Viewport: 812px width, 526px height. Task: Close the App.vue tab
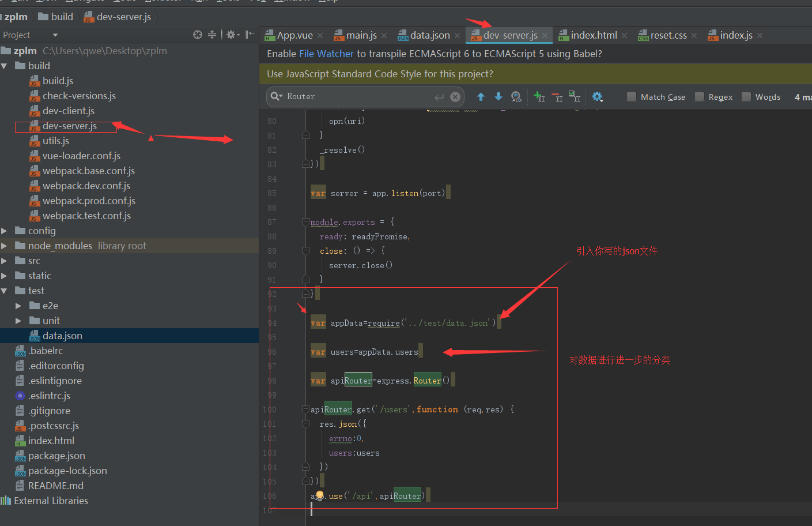coord(320,36)
